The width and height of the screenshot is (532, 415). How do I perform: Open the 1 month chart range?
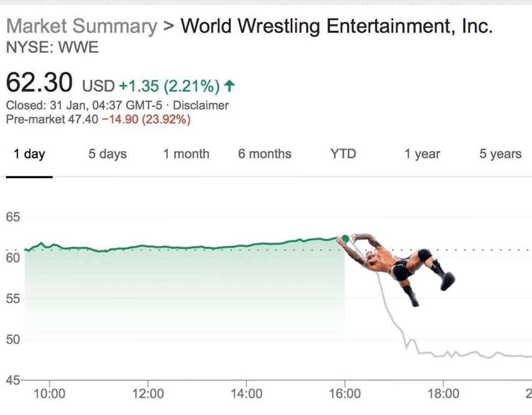pos(186,154)
